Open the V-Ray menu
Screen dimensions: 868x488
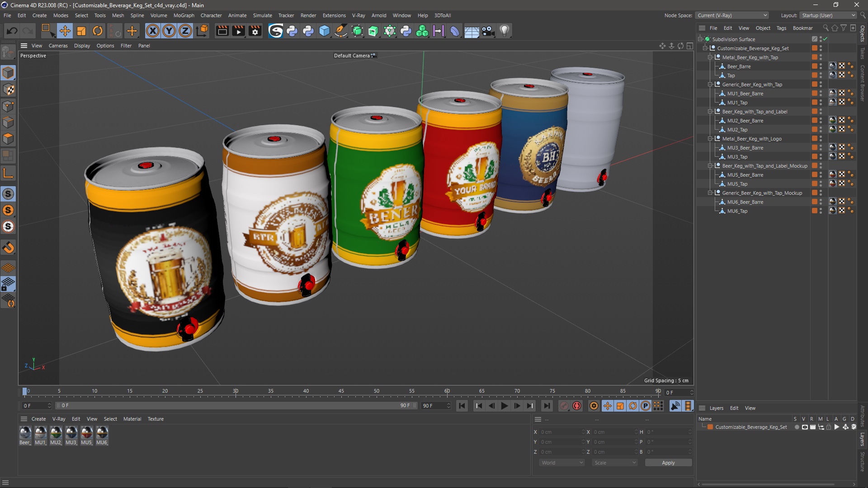[358, 15]
